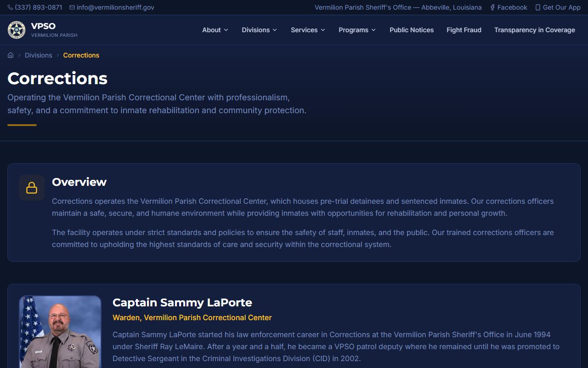
Task: Click the Captain Sammy LaPorte name heading
Action: [x=182, y=303]
